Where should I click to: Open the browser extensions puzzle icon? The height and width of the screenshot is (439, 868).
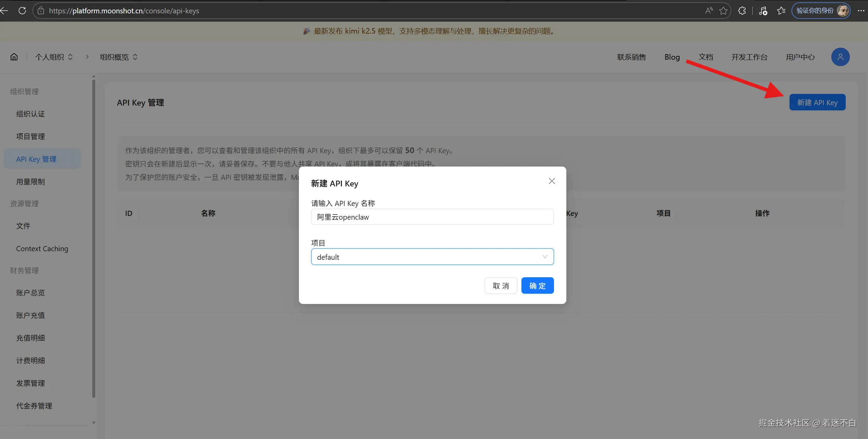tap(742, 11)
